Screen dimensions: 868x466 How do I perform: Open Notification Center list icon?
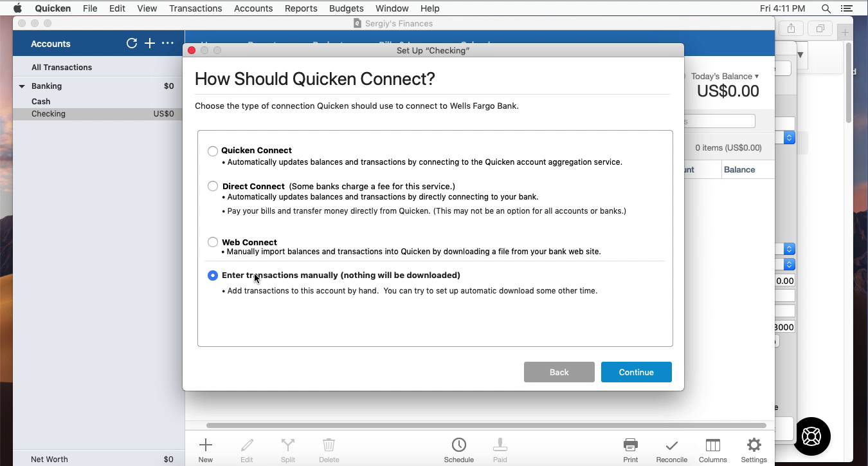pos(847,8)
